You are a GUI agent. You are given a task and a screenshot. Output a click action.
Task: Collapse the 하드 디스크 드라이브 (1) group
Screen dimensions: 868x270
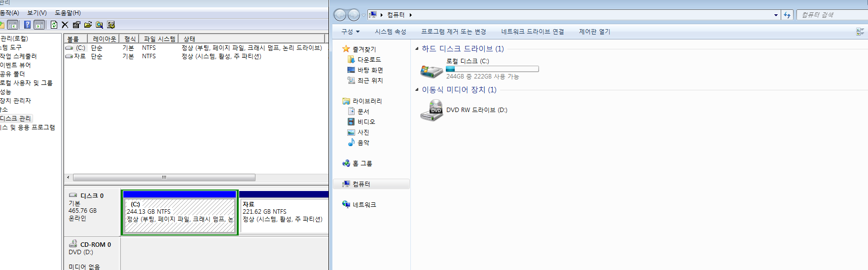click(x=417, y=48)
